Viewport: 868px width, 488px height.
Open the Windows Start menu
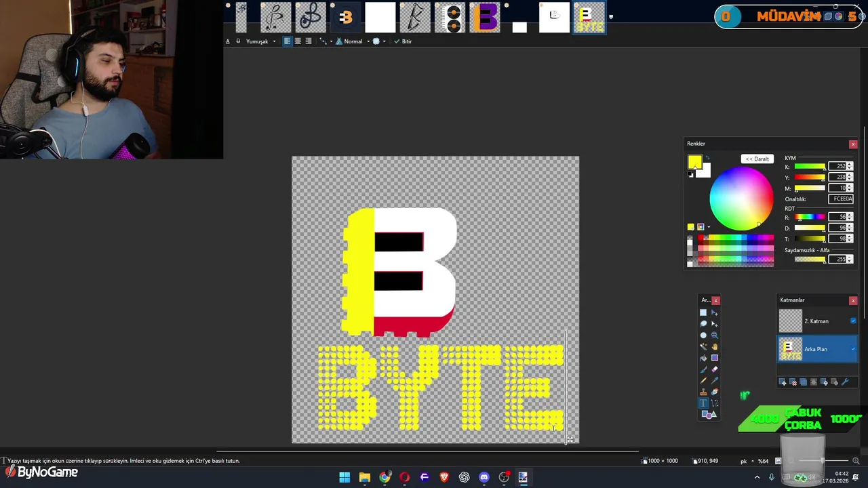(x=344, y=477)
